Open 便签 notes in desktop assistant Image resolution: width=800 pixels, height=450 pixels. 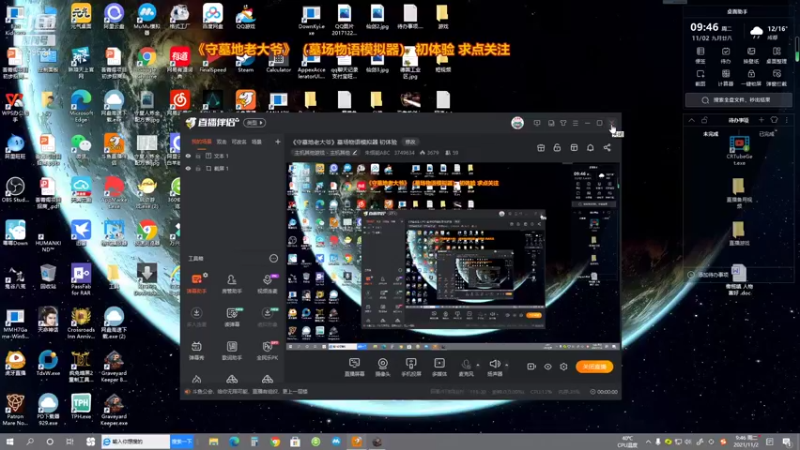(x=701, y=55)
